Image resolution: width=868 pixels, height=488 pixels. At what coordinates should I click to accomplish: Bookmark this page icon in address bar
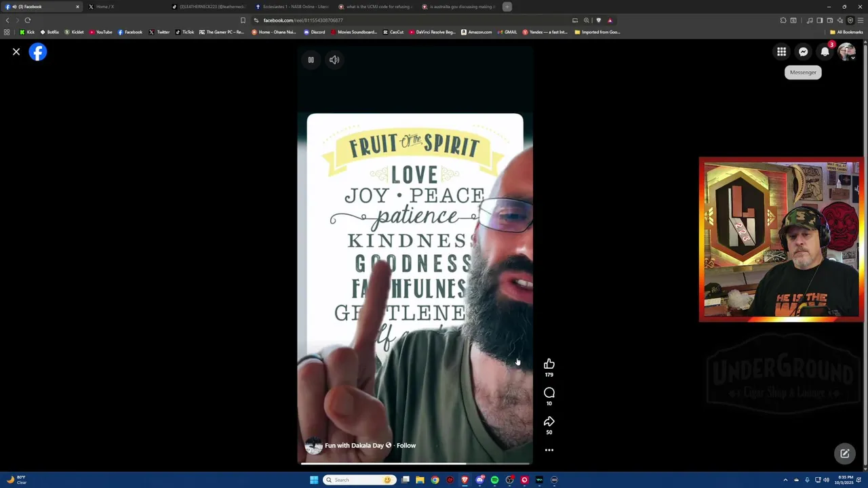pyautogui.click(x=243, y=20)
